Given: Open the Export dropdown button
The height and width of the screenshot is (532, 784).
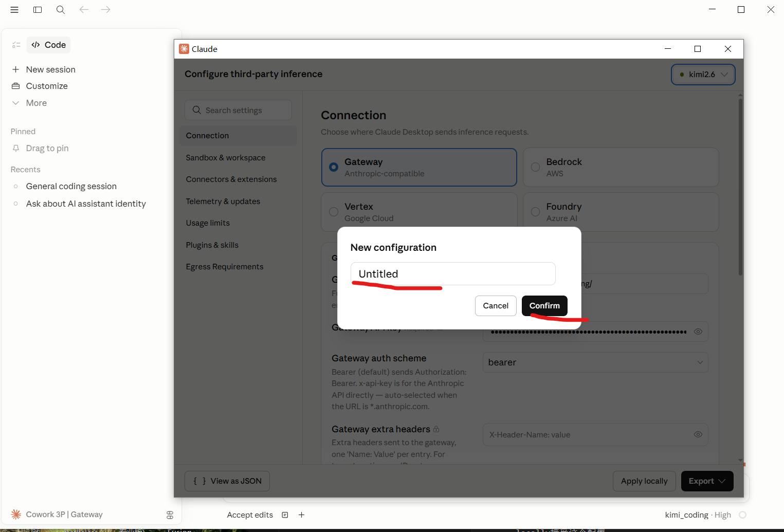Looking at the screenshot, I should [707, 481].
